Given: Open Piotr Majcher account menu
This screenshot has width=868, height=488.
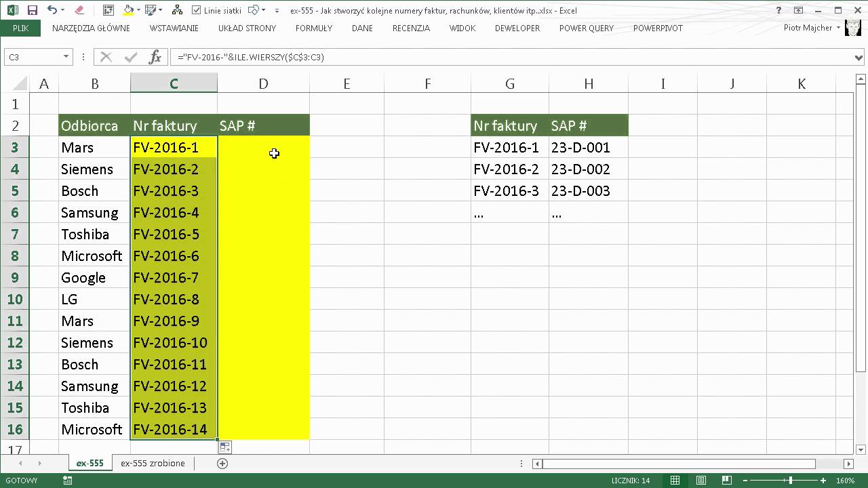Looking at the screenshot, I should tap(812, 28).
